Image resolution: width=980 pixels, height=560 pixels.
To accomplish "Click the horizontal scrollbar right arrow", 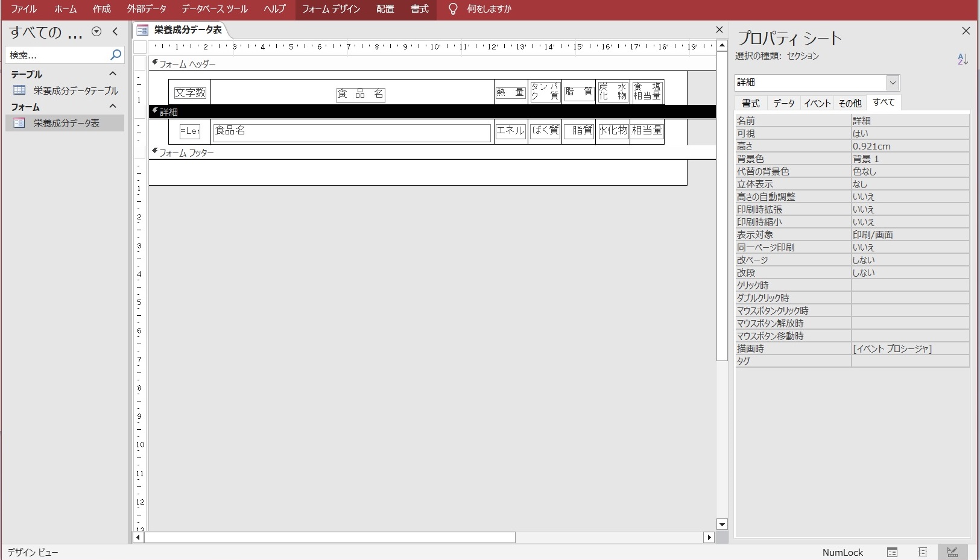I will (709, 537).
